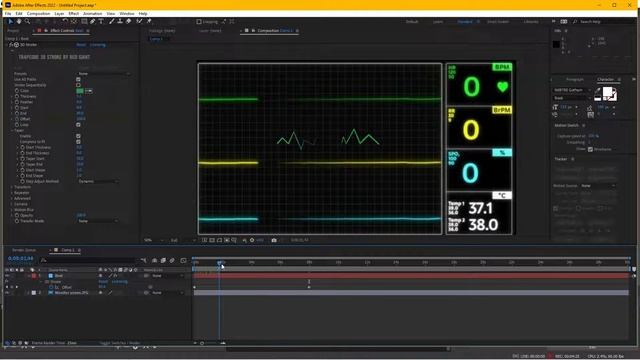Viewport: 640px width, 360px height.
Task: Select the Rectangle shape tool
Action: pyautogui.click(x=84, y=21)
